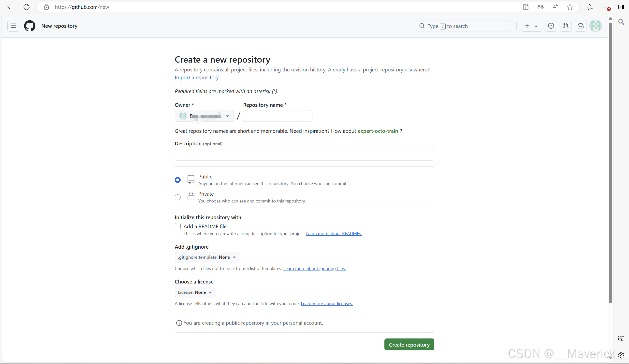This screenshot has height=364, width=629.
Task: Click the GitHub Octocat logo
Action: [x=29, y=26]
